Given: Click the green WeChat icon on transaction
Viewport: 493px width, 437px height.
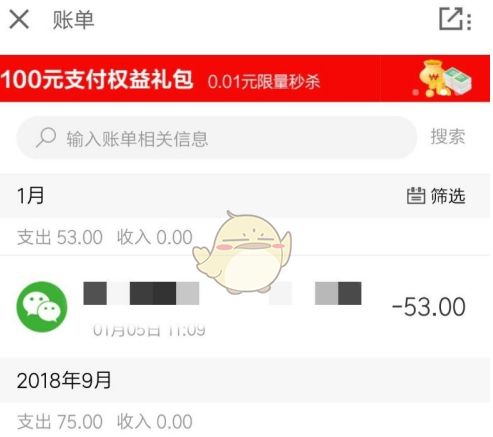Looking at the screenshot, I should click(x=42, y=307).
